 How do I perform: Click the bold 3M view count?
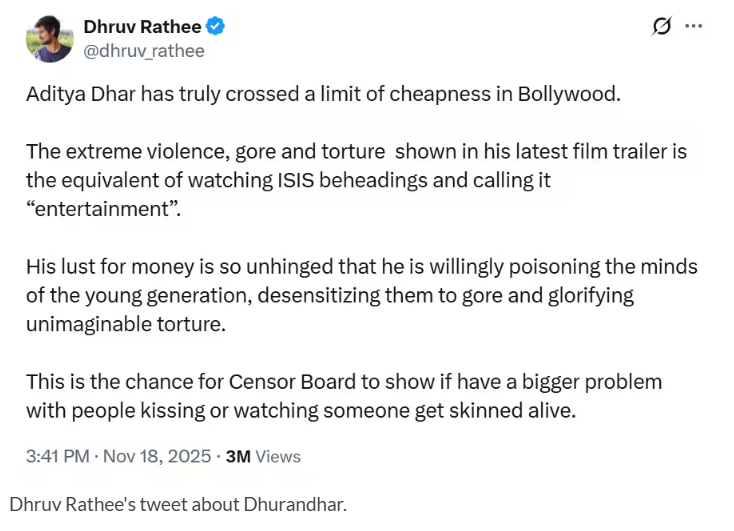238,456
